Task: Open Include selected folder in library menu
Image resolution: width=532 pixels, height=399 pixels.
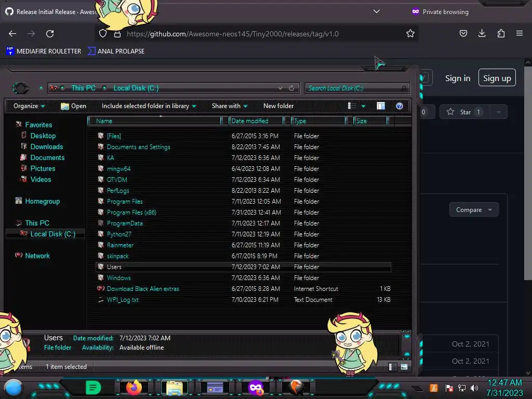Action: tap(149, 106)
